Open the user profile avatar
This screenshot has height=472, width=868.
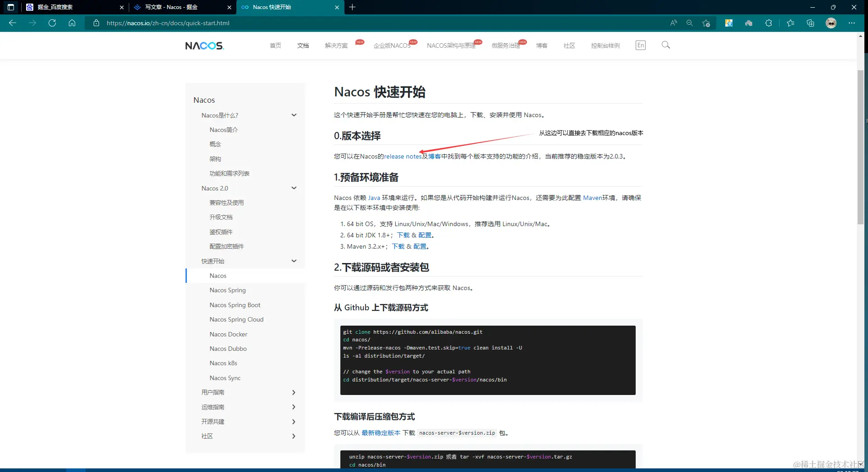[x=831, y=23]
